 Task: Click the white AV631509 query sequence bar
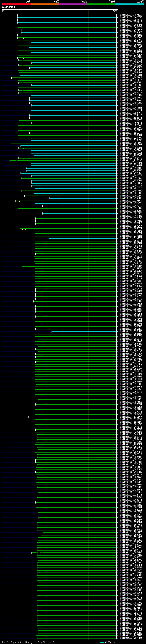pyautogui.click(x=60, y=9)
